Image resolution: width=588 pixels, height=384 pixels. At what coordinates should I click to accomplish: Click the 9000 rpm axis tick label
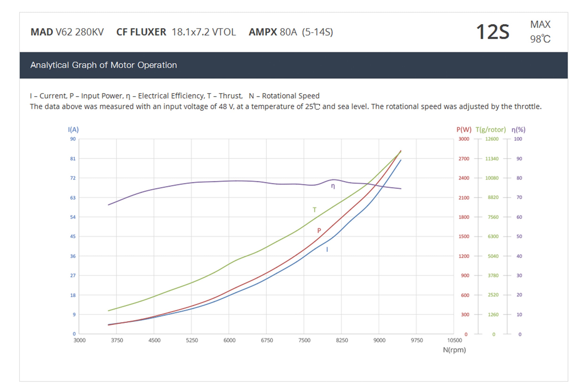pos(379,340)
